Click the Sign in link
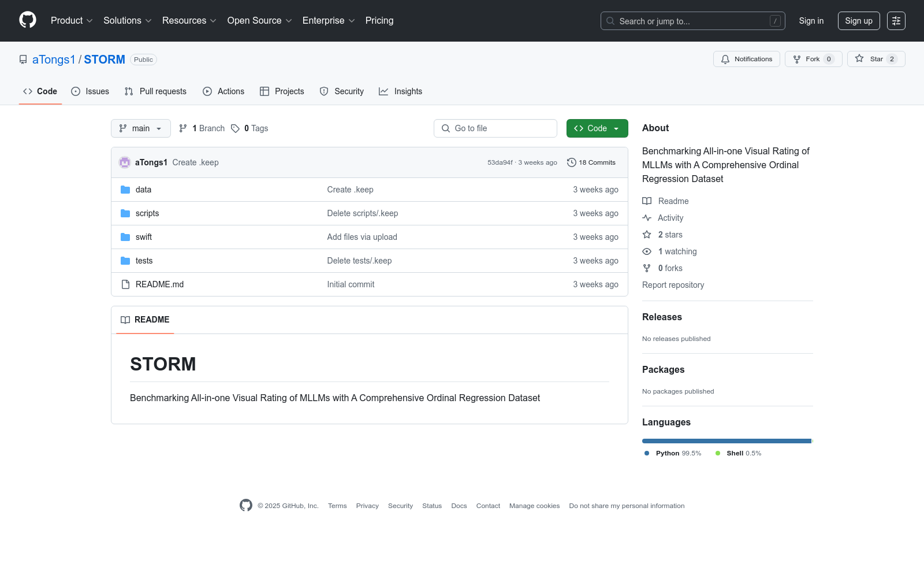The width and height of the screenshot is (924, 578). click(811, 21)
